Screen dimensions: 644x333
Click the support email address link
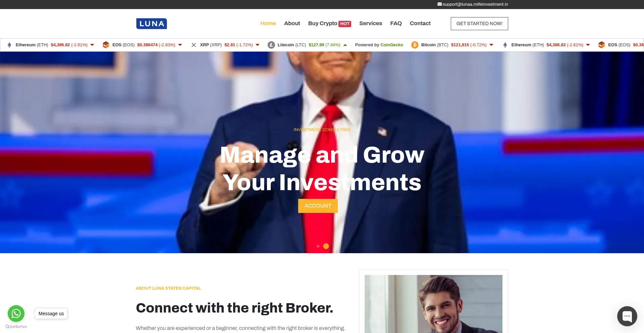pyautogui.click(x=475, y=4)
